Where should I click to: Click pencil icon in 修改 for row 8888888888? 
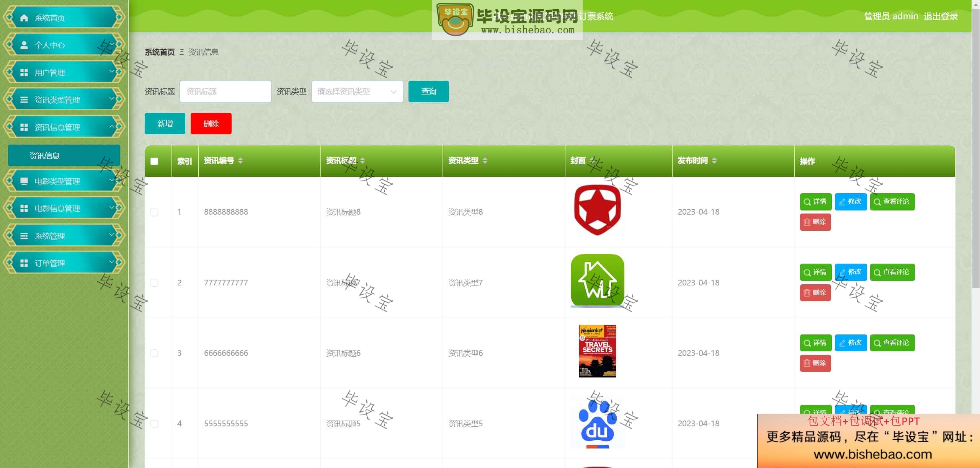click(842, 202)
